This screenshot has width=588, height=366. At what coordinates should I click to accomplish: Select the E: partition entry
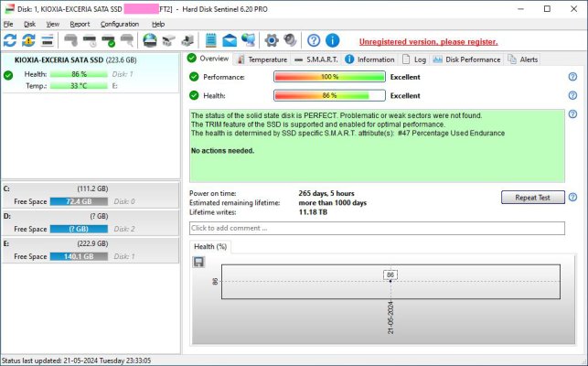(x=91, y=251)
